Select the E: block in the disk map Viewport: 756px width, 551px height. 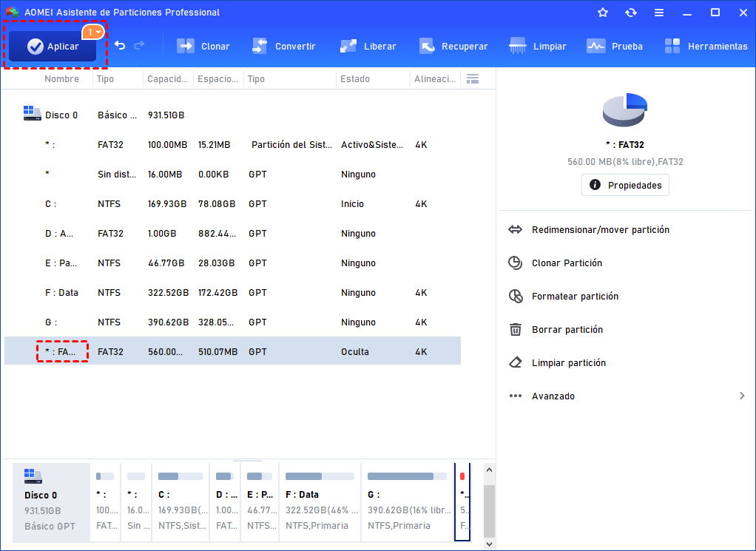[260, 502]
